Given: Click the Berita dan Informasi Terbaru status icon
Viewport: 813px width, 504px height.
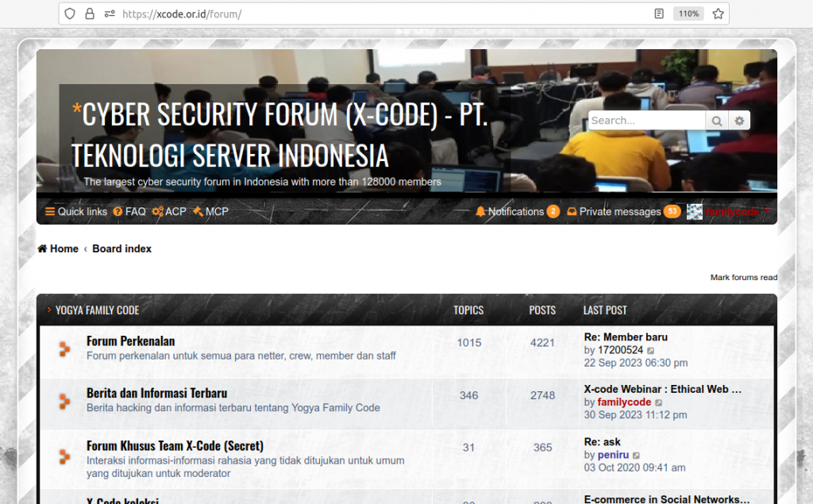Looking at the screenshot, I should click(x=64, y=402).
